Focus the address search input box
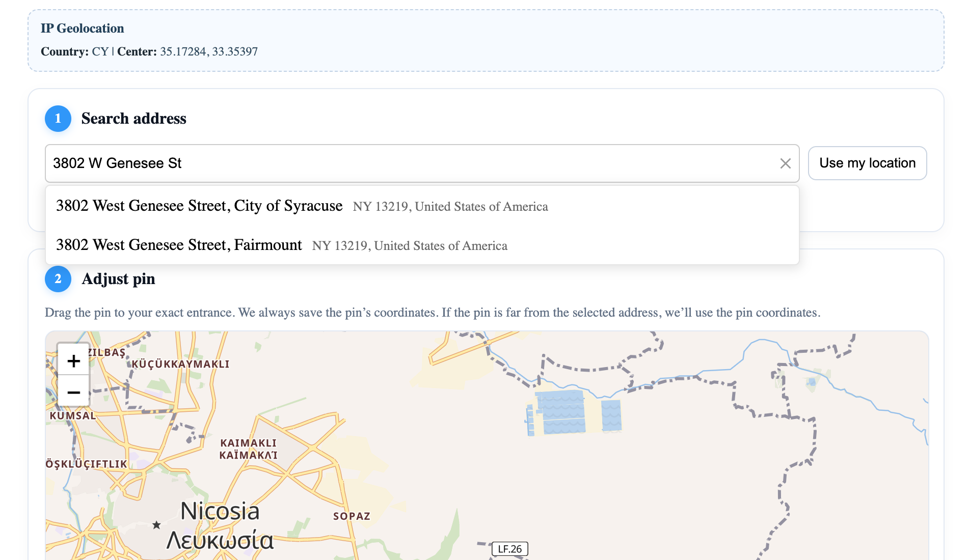This screenshot has height=560, width=968. pos(408,163)
